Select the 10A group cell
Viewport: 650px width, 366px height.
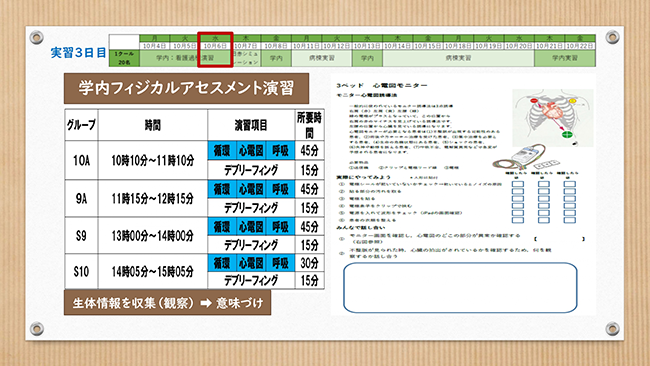(x=81, y=160)
